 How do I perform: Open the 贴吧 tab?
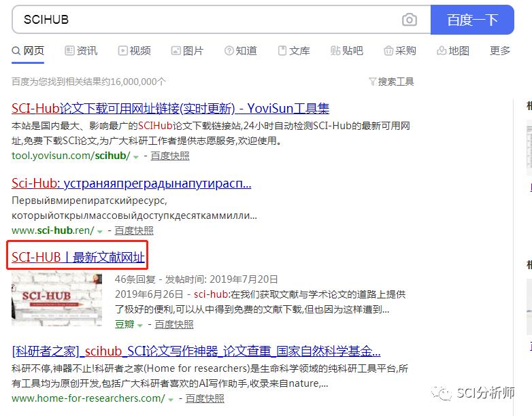347,51
